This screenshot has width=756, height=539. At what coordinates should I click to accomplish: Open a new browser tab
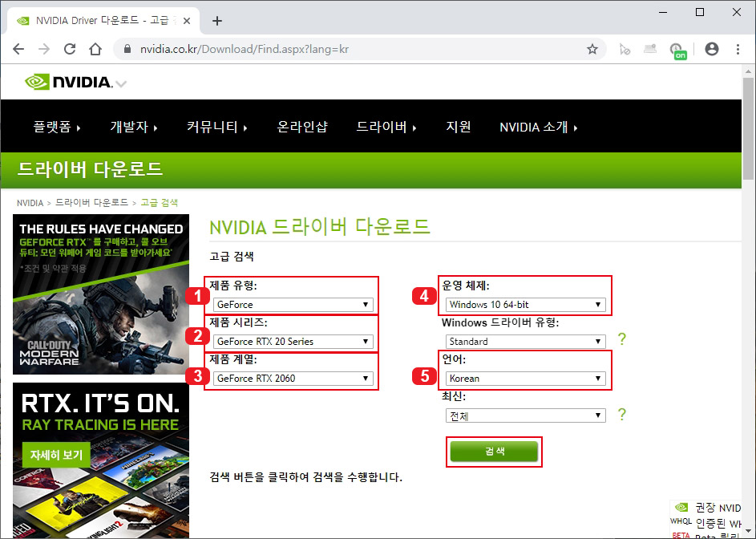[217, 21]
